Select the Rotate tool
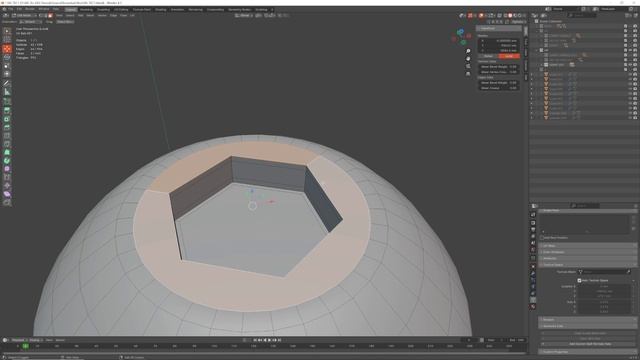640x360 pixels. pos(7,58)
